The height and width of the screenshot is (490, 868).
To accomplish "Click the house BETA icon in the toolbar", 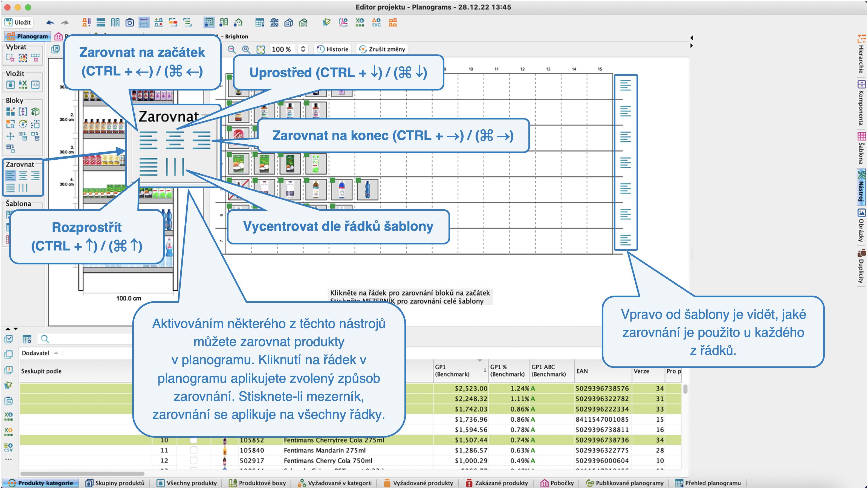I will [x=303, y=23].
